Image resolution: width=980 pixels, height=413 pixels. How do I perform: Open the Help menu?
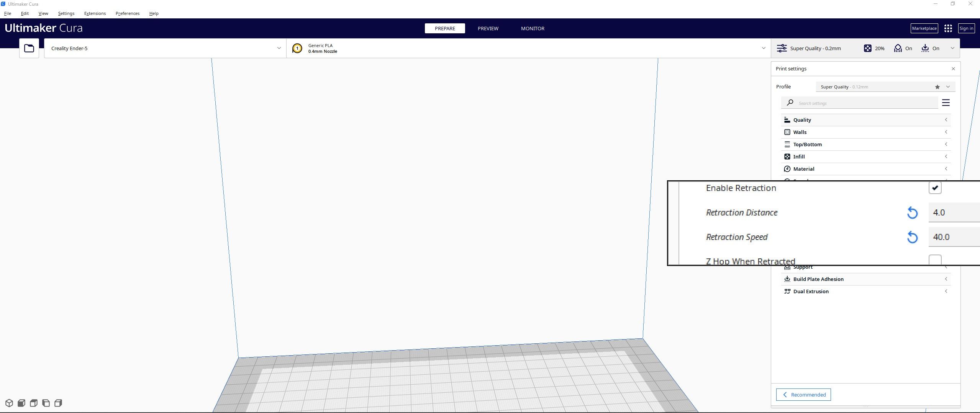(x=154, y=13)
